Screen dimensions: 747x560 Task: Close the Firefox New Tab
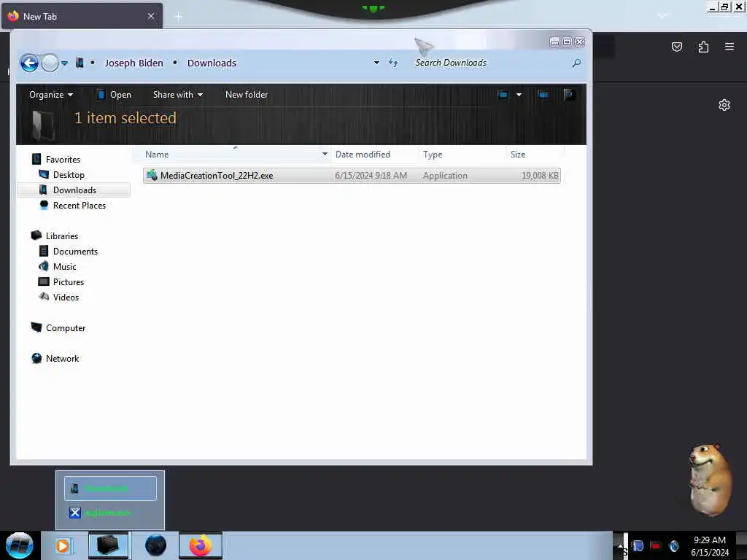click(x=151, y=16)
